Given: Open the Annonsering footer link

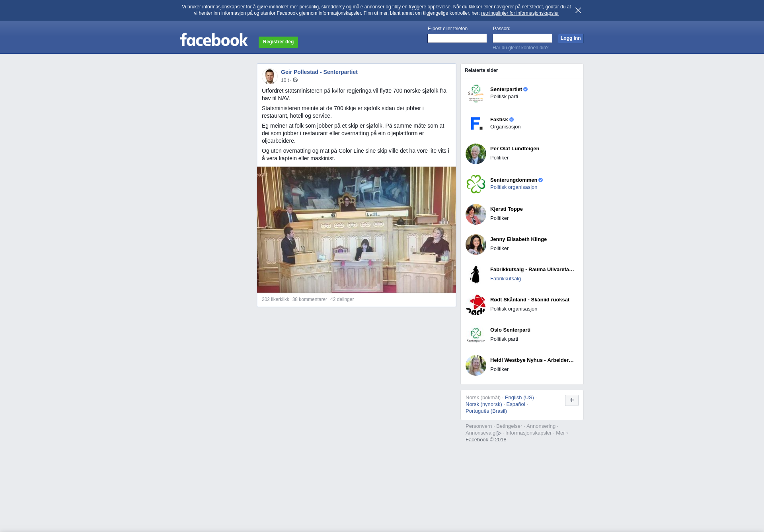Looking at the screenshot, I should [x=541, y=426].
